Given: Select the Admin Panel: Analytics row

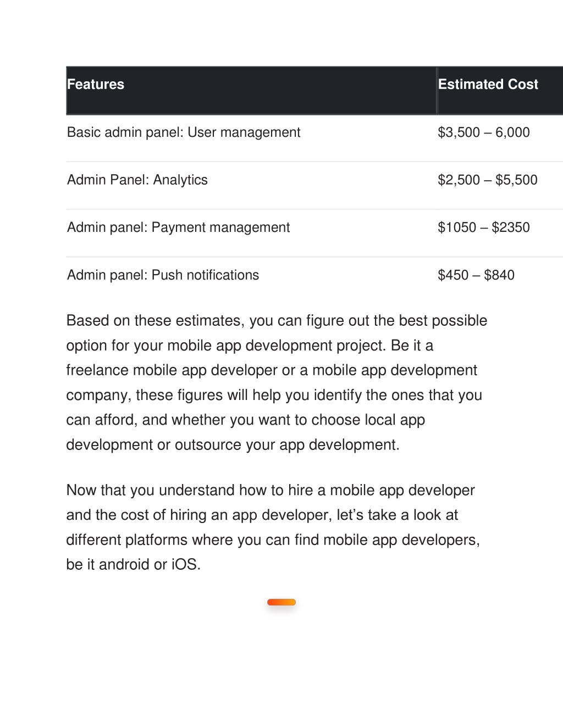Looking at the screenshot, I should pyautogui.click(x=314, y=186).
